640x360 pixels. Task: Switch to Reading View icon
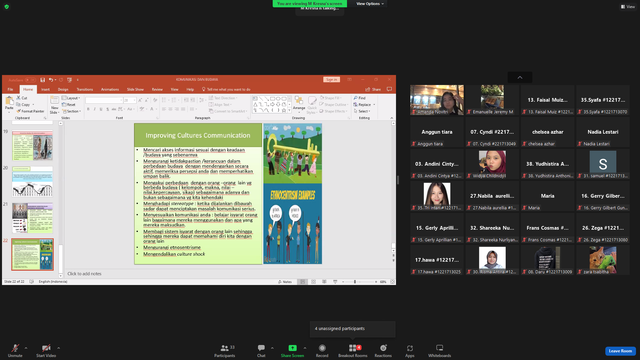(324, 282)
